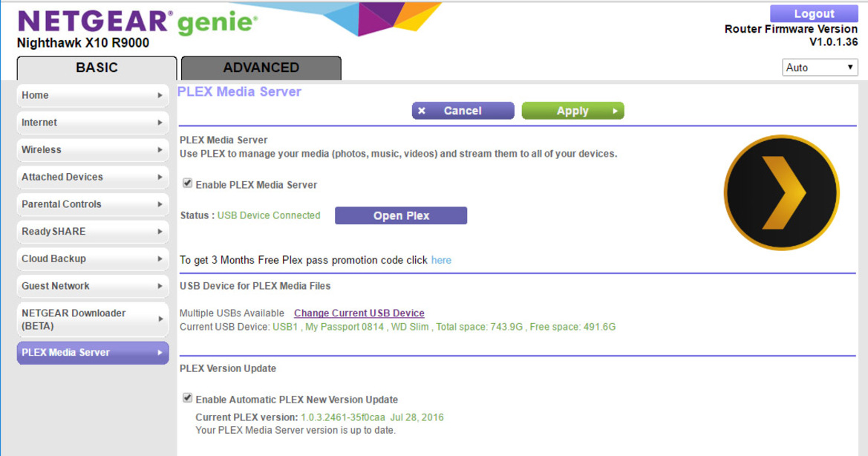Click the current USB device details text
The height and width of the screenshot is (456, 868).
pos(444,327)
